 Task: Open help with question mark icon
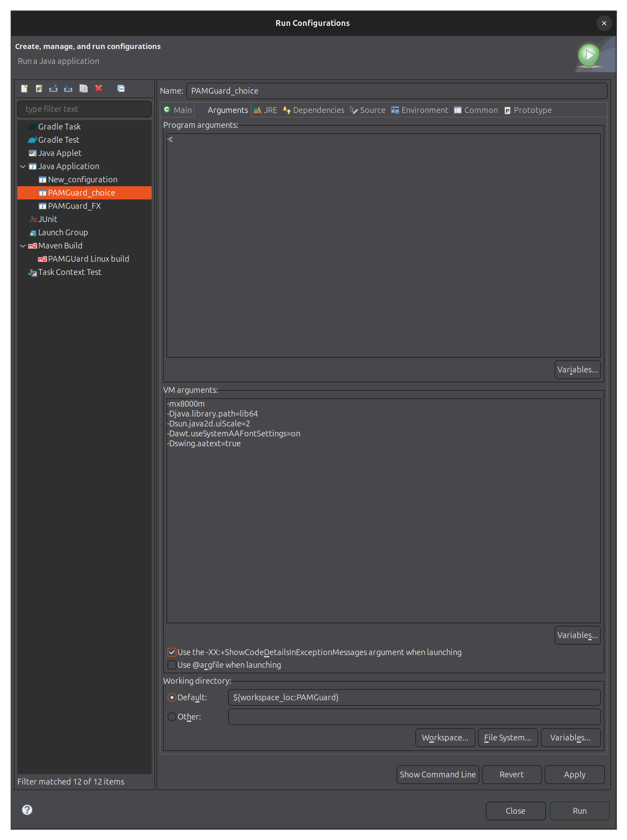point(27,810)
